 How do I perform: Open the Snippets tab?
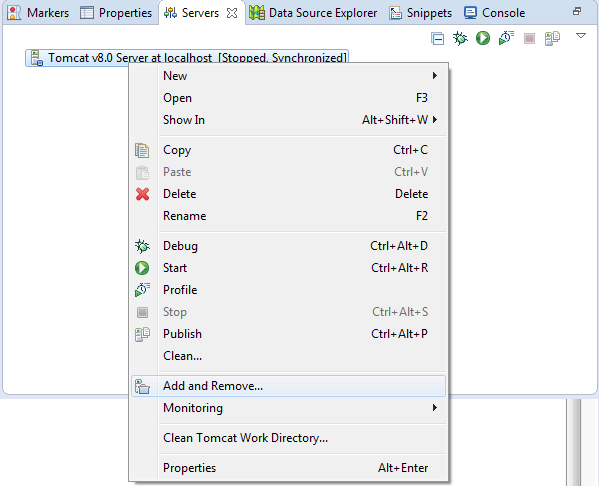(x=420, y=13)
